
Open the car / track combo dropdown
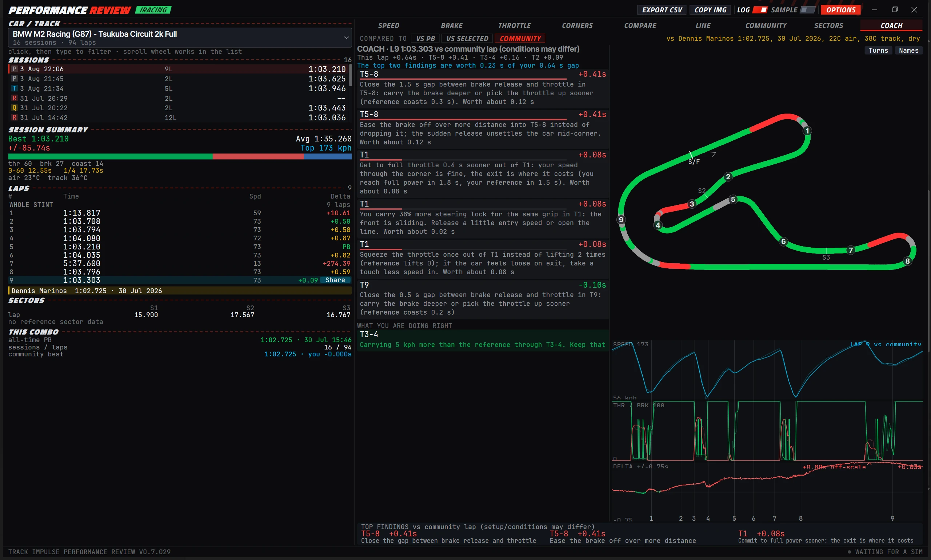pos(180,37)
